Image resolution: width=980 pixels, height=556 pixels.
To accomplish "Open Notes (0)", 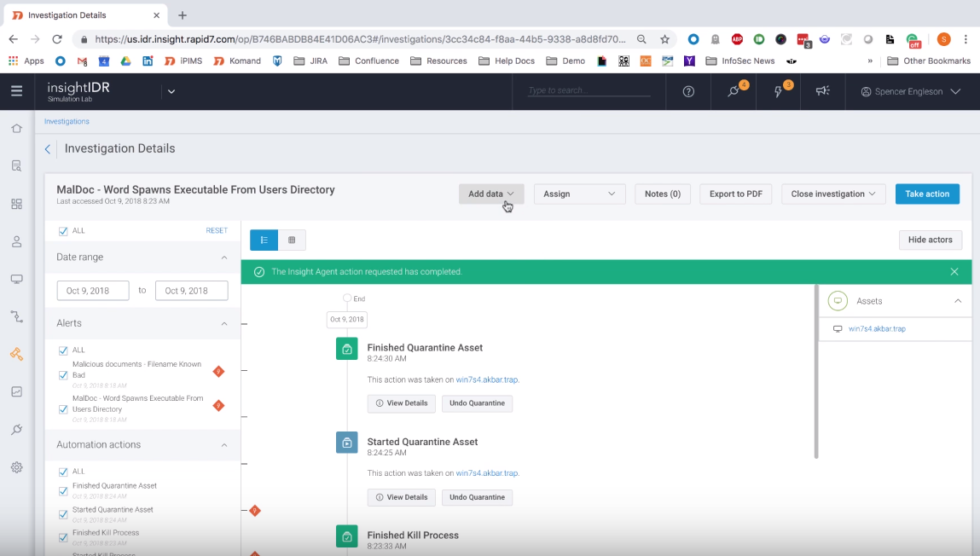I will 663,194.
